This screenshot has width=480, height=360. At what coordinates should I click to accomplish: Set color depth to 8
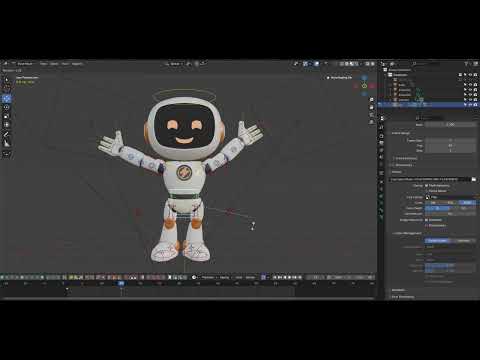pos(437,208)
